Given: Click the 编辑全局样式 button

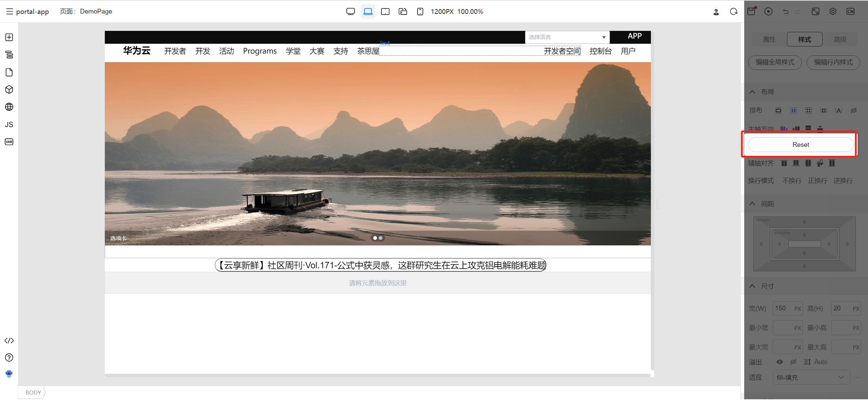Looking at the screenshot, I should pos(775,62).
